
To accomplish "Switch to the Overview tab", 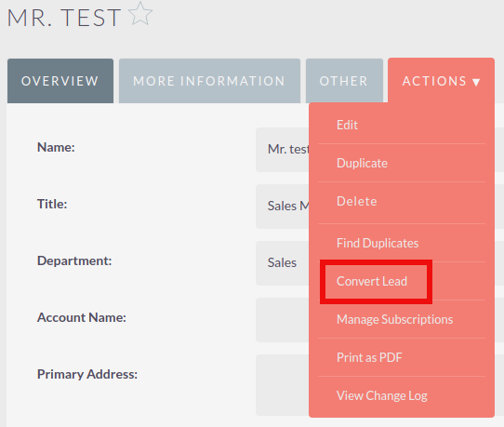I will pyautogui.click(x=60, y=81).
